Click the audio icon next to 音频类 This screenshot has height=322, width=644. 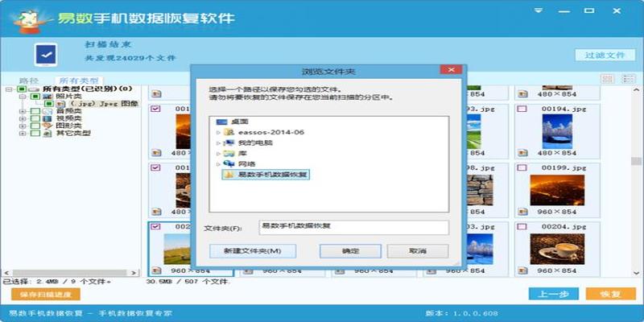point(47,111)
